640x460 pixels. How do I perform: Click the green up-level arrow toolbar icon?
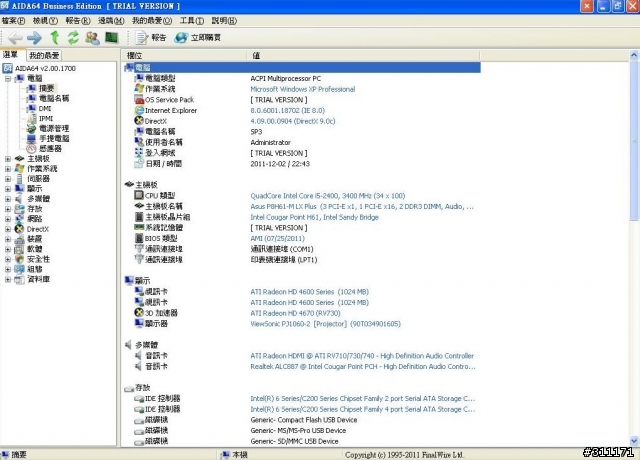click(55, 38)
